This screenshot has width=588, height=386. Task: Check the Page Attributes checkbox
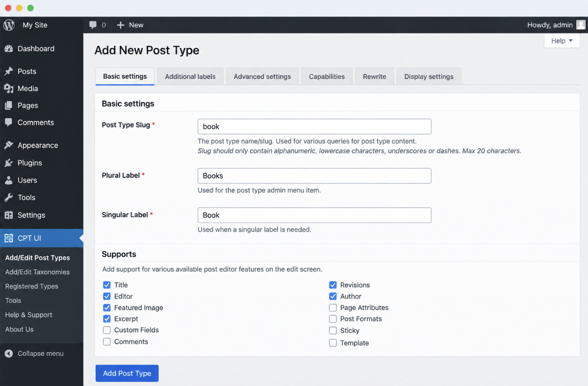click(x=333, y=308)
